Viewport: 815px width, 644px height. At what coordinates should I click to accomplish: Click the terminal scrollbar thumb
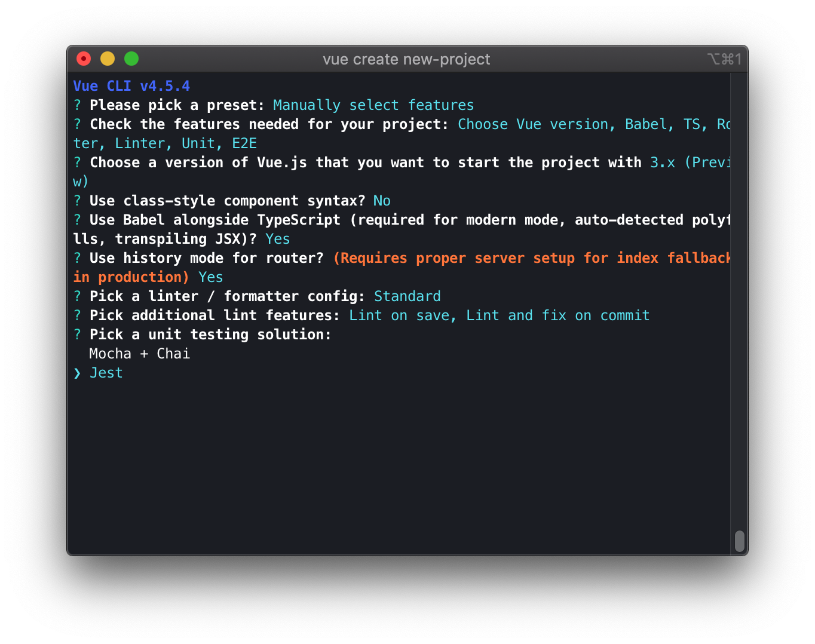740,541
